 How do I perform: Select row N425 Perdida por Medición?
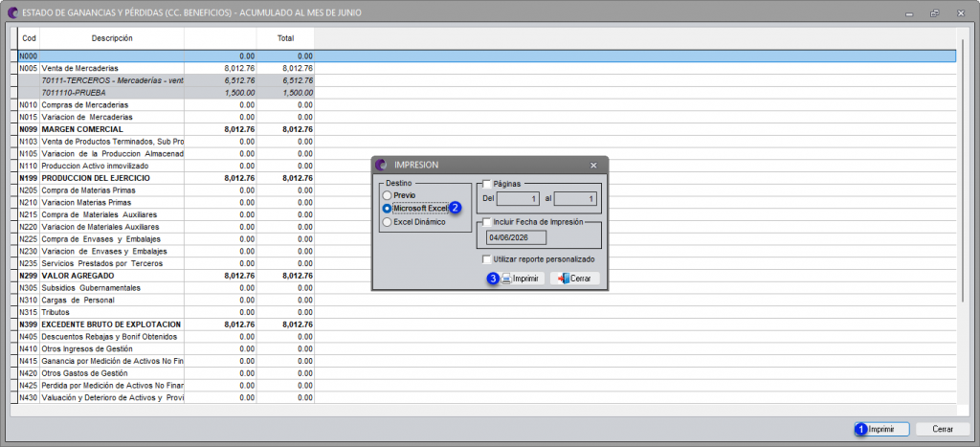click(x=167, y=385)
